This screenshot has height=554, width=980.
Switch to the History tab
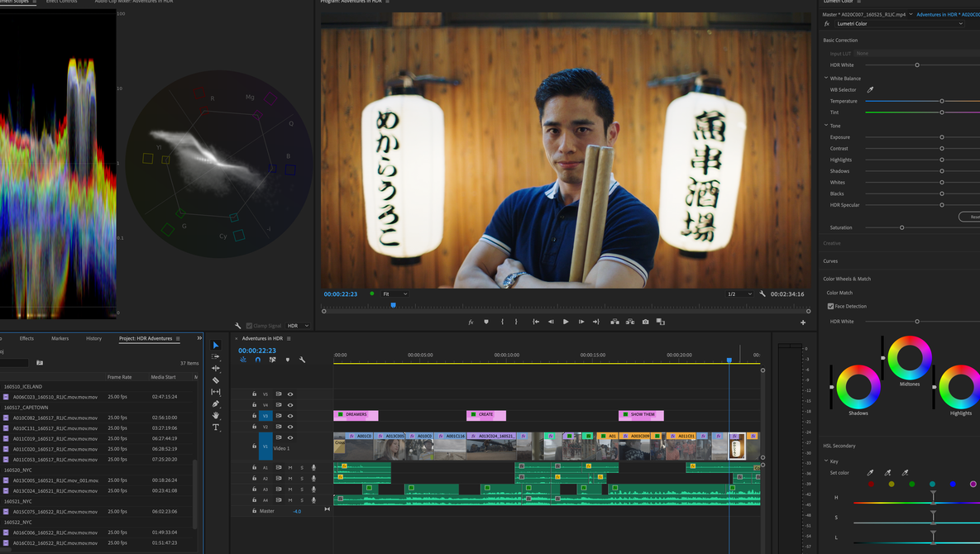pos(93,338)
